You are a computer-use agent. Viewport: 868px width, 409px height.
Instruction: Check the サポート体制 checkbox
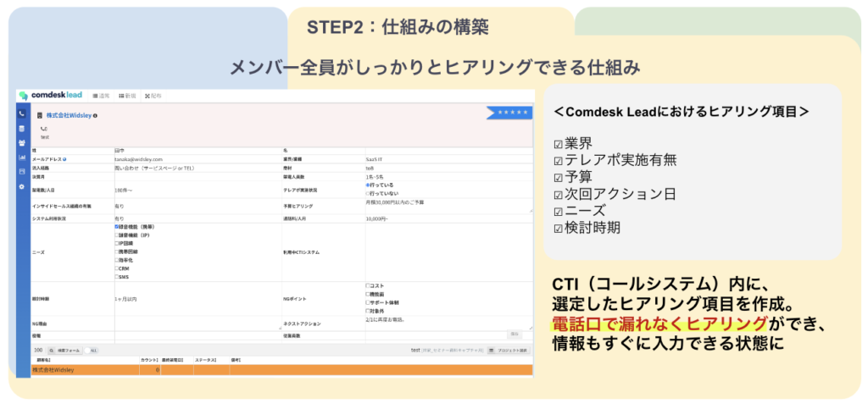[x=368, y=302]
